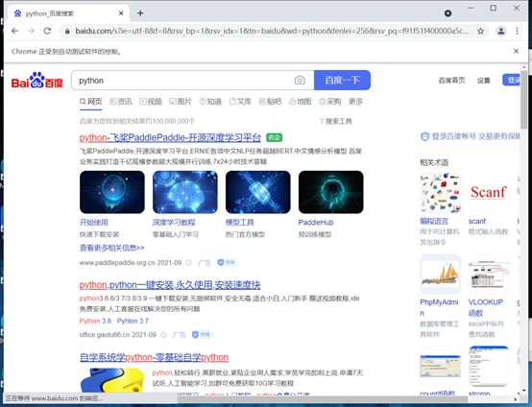This screenshot has height=407, width=532.
Task: Open the Chrome profile avatar
Action: pos(500,32)
